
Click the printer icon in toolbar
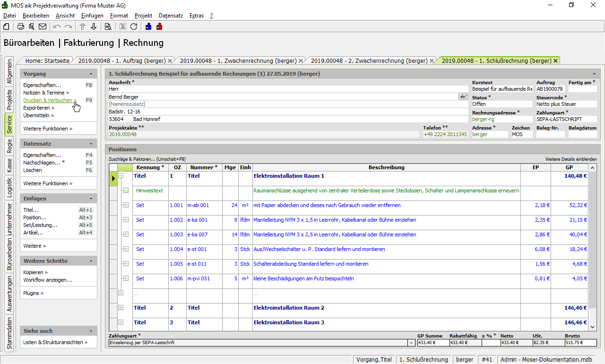point(21,26)
